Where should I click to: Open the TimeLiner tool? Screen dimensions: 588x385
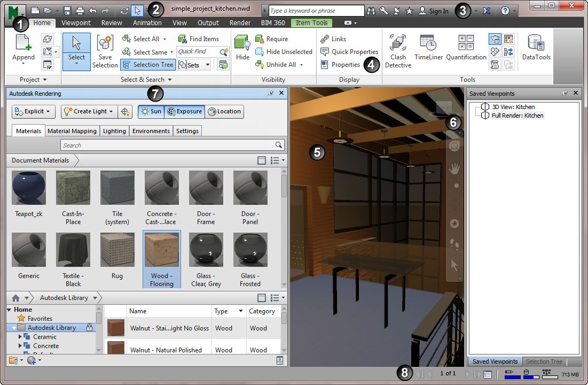click(x=427, y=48)
